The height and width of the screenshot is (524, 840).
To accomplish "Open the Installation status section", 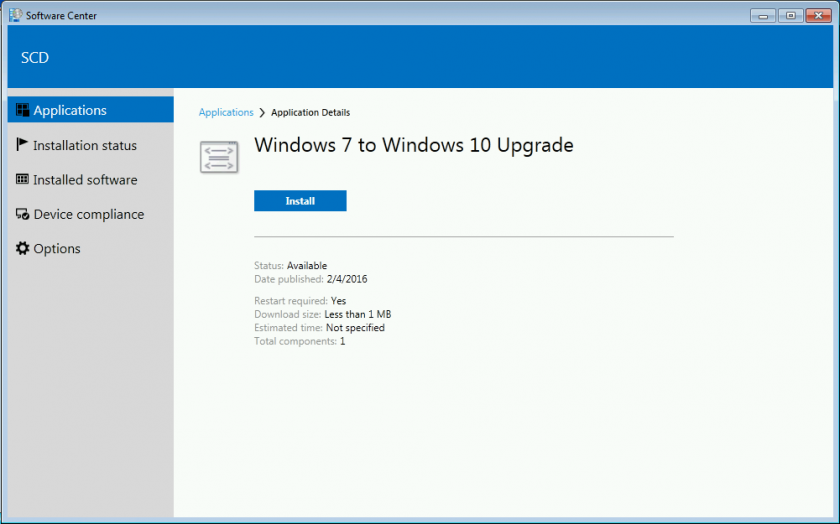I will click(x=85, y=146).
